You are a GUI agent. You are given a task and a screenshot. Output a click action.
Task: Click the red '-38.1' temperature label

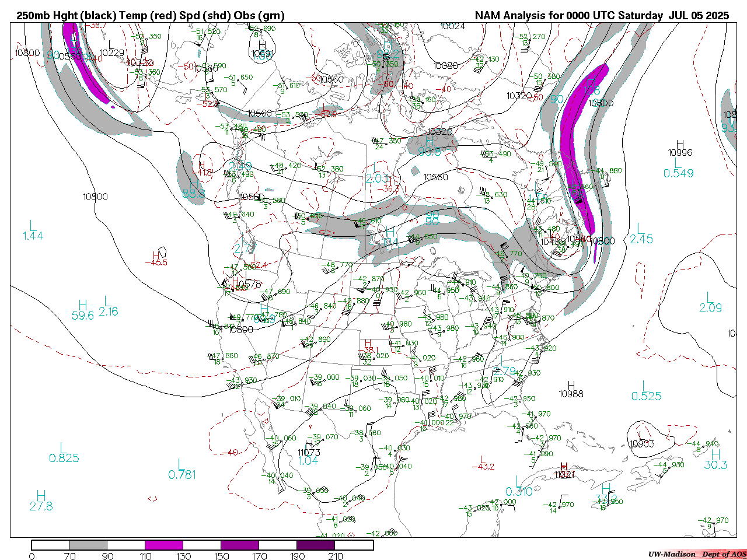(368, 351)
